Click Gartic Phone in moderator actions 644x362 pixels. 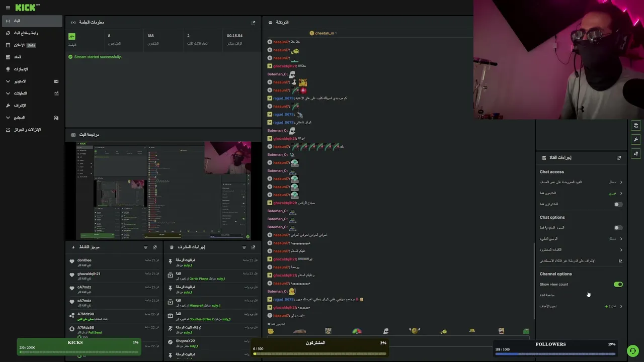click(x=199, y=279)
